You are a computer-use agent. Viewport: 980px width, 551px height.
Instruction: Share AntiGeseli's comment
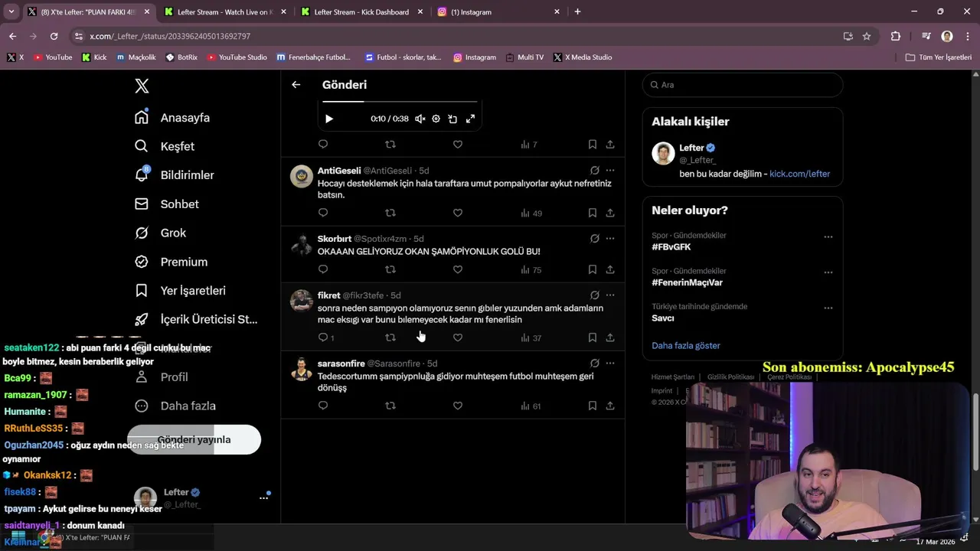tap(610, 213)
